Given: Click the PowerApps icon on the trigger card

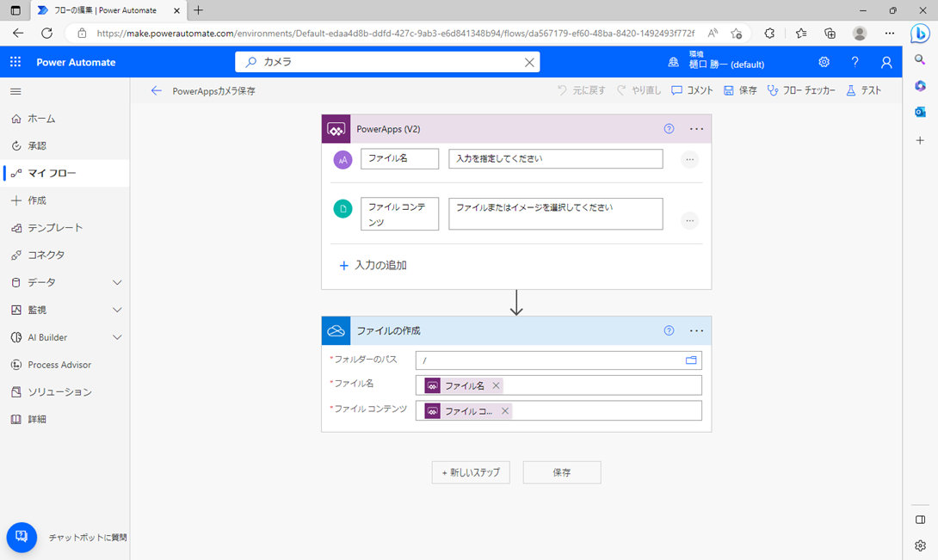Looking at the screenshot, I should (336, 129).
